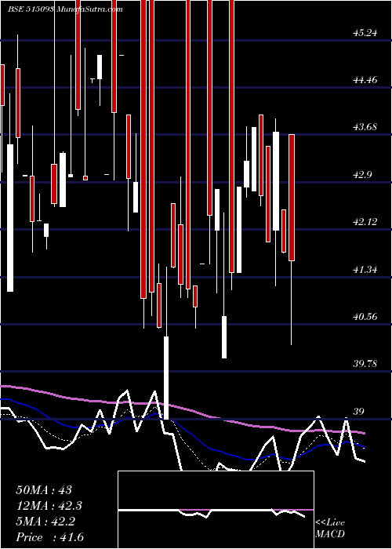Click the 50MA : 43 readout

coord(44,490)
